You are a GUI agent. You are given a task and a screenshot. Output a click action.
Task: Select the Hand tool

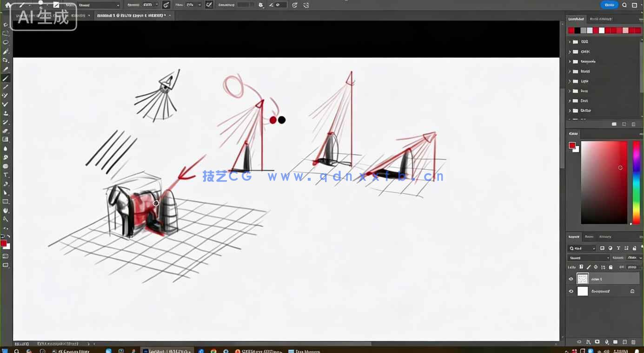tap(6, 210)
